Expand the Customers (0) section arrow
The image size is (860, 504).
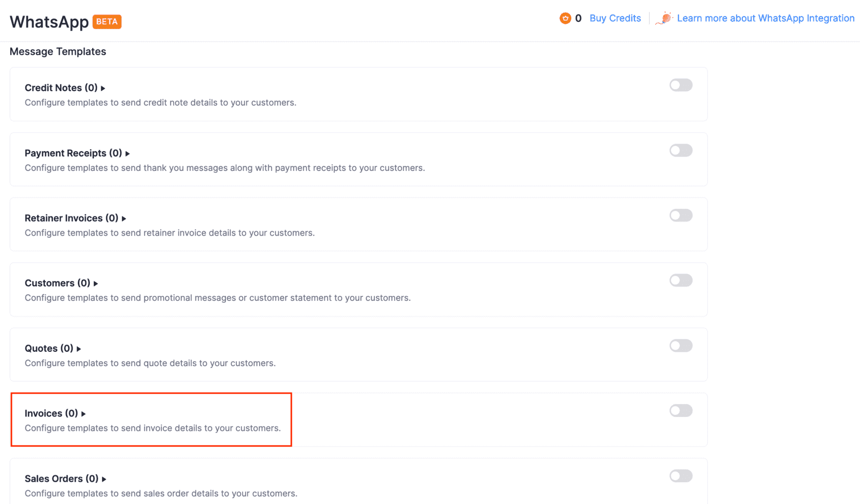pyautogui.click(x=96, y=284)
